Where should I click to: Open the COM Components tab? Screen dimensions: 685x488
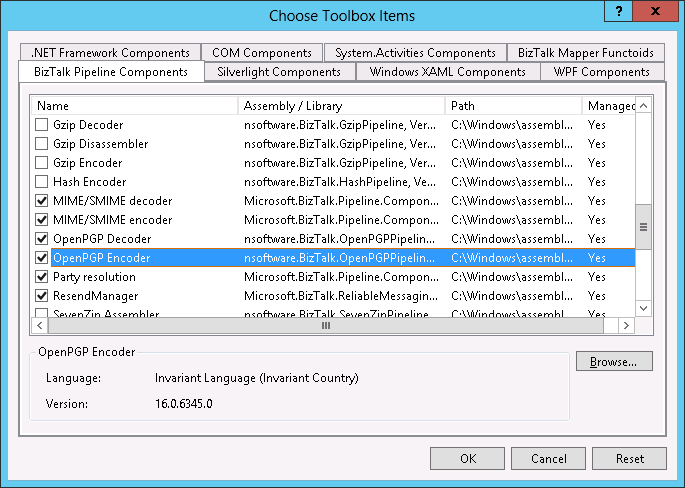click(x=262, y=53)
